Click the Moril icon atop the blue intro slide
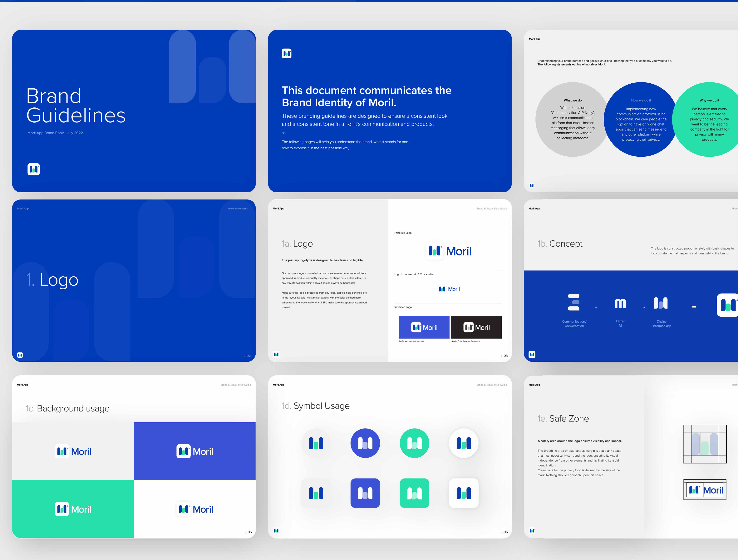The image size is (738, 560). [x=287, y=53]
